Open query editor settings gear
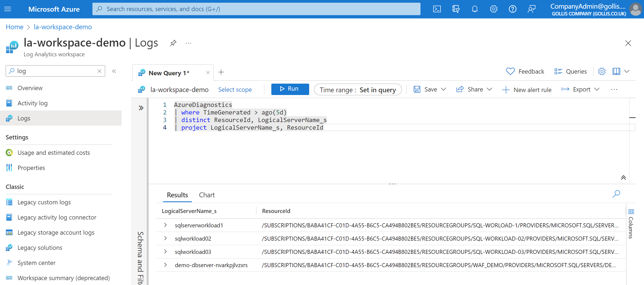The height and width of the screenshot is (285, 644). click(x=602, y=71)
